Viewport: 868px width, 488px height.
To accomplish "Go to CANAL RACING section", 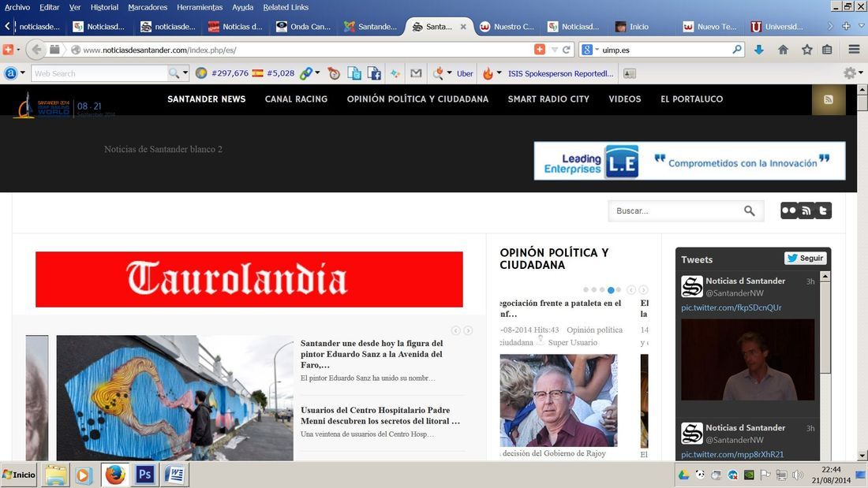I will (296, 99).
